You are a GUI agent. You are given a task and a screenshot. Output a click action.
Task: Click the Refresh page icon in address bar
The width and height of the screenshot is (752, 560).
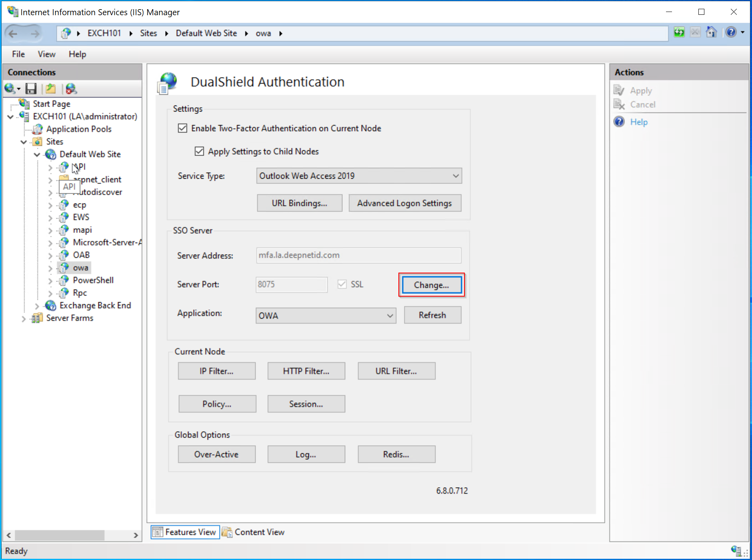[x=679, y=32]
